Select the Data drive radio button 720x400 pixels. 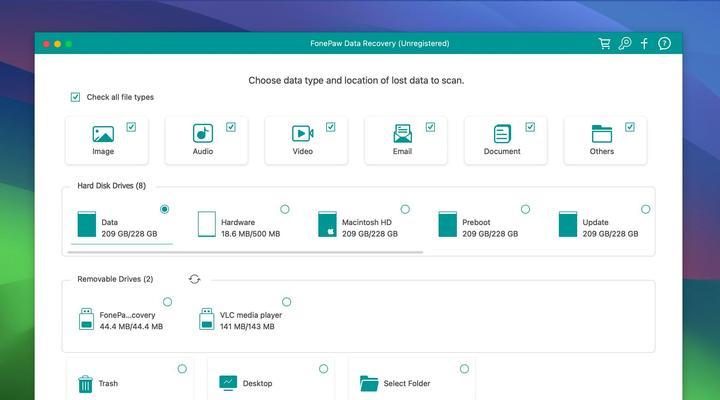[164, 209]
